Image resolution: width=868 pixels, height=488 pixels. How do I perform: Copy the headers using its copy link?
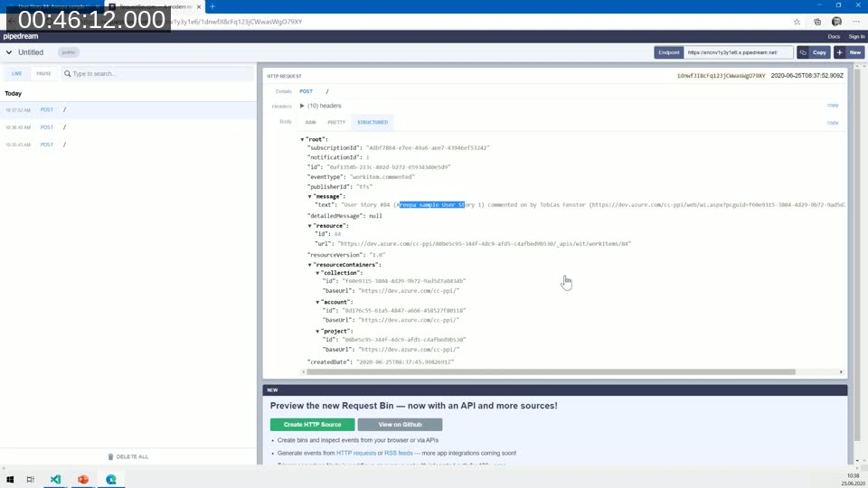coord(833,105)
